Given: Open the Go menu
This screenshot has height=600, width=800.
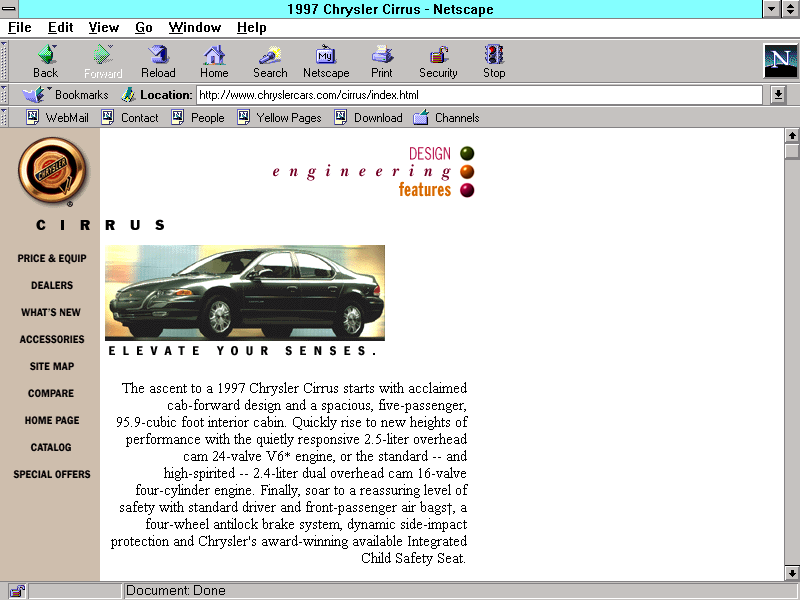Looking at the screenshot, I should coord(144,28).
